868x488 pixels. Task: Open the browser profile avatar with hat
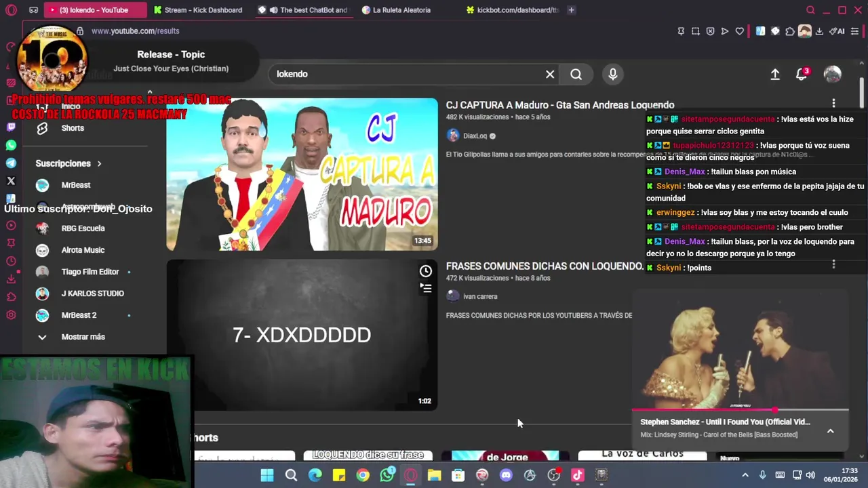point(805,31)
